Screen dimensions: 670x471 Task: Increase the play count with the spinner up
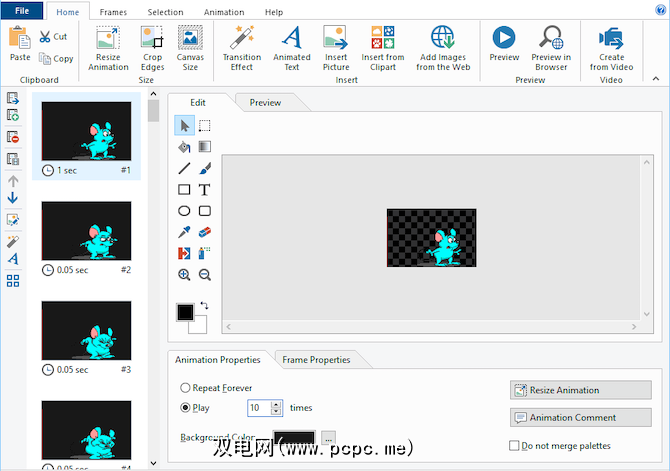[276, 404]
